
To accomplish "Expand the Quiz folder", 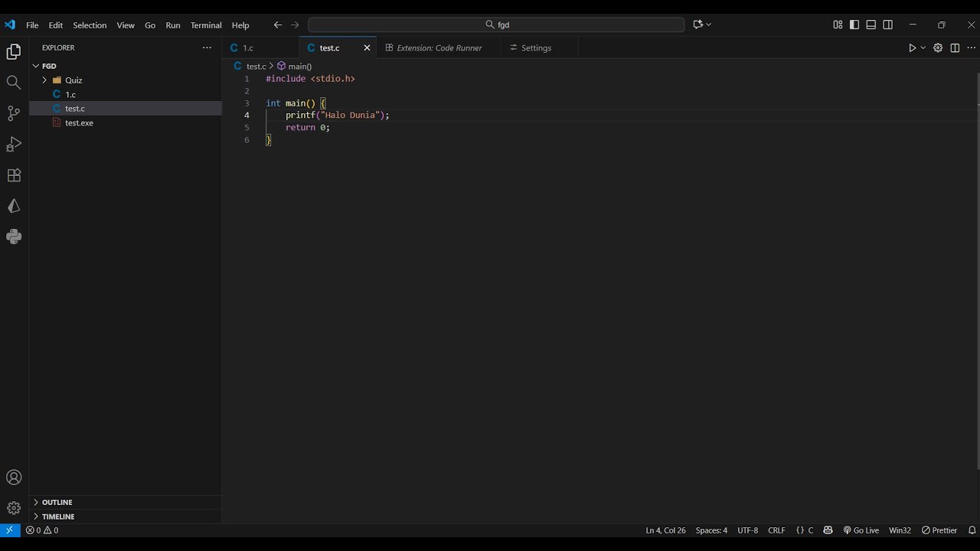I will 126,80.
